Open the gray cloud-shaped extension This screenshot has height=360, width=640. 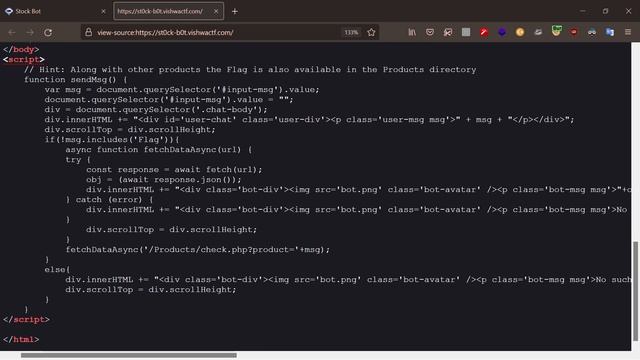click(x=538, y=32)
